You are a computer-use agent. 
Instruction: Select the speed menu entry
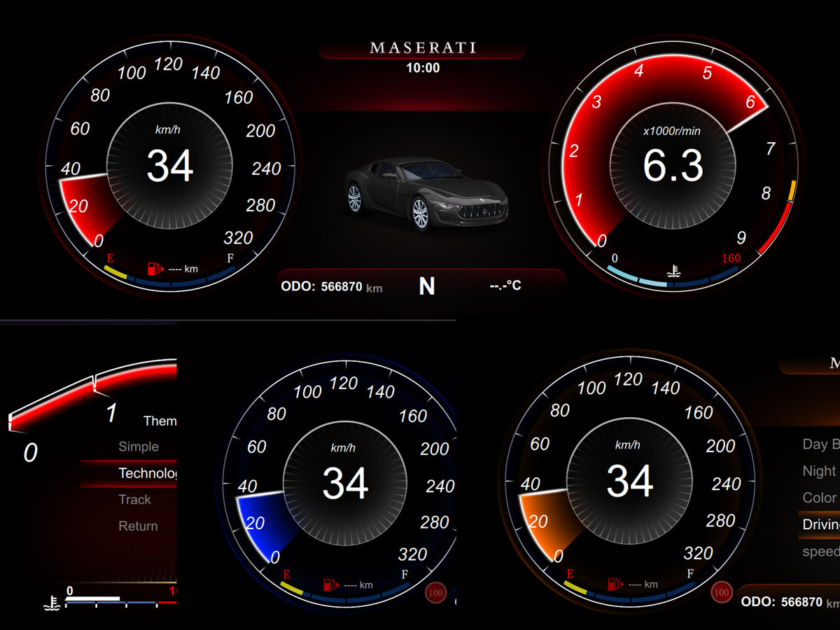tap(820, 552)
